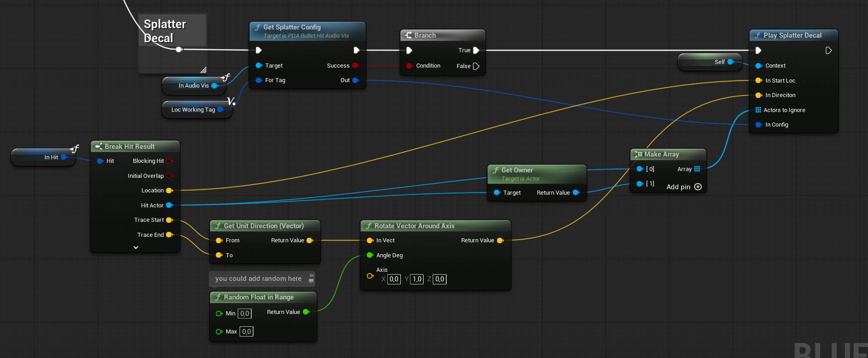This screenshot has width=868, height=358.
Task: Edit the Random Float Max value field
Action: tap(246, 332)
